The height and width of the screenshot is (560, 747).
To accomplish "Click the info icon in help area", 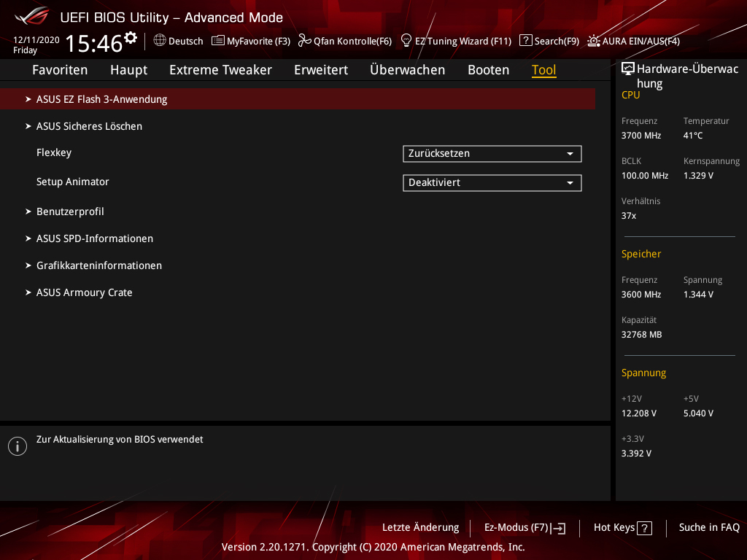I will (x=18, y=446).
